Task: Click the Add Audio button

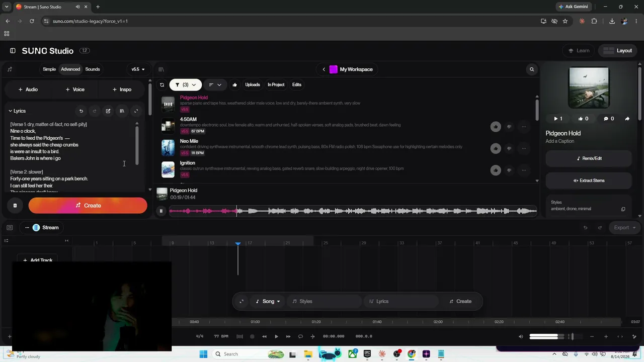Action: pos(28,89)
